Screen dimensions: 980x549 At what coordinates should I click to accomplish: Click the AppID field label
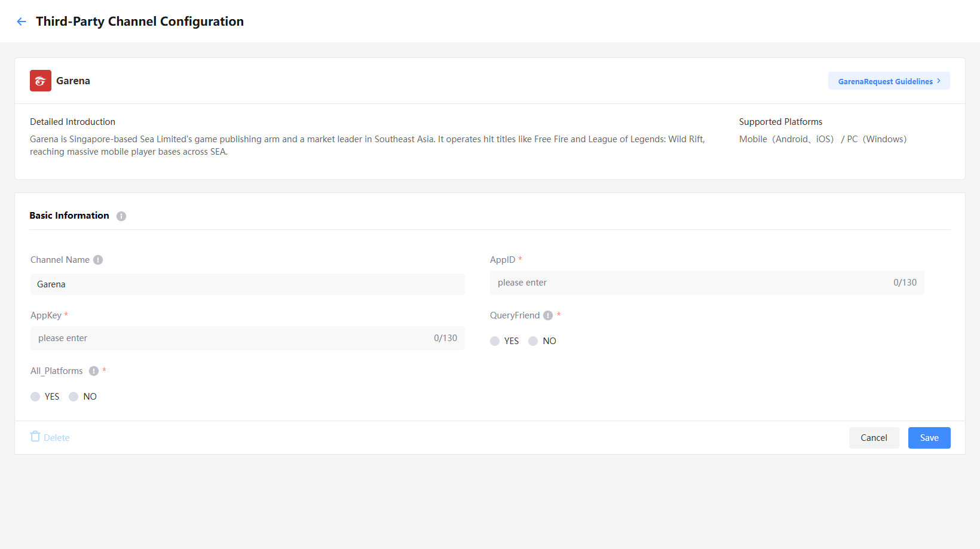pos(503,260)
